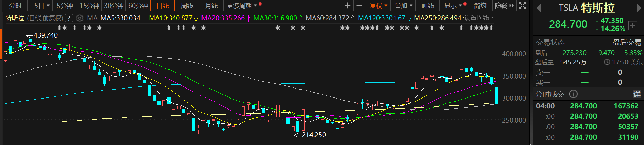Click the 04:00 trade row with 167362
Screen dimensions: 644x145
588,106
